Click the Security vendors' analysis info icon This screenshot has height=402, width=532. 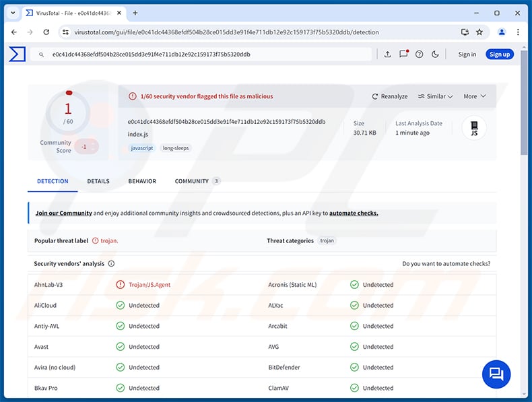click(111, 263)
